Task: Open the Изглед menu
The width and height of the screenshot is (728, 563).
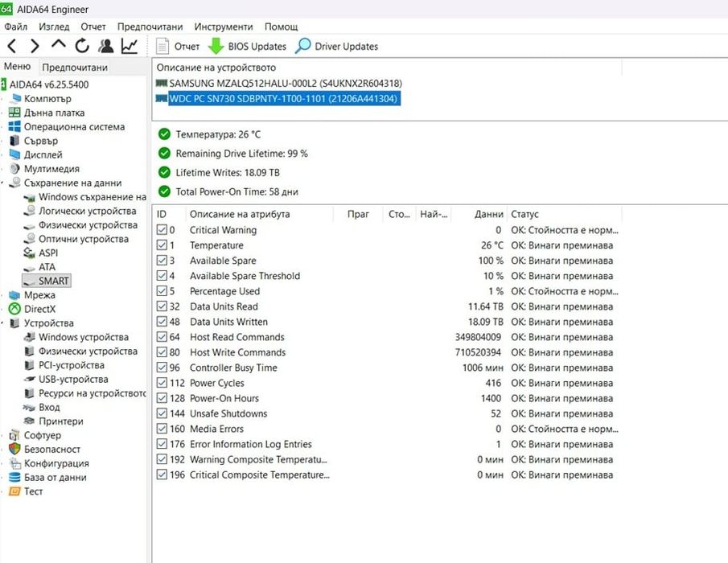Action: click(54, 27)
